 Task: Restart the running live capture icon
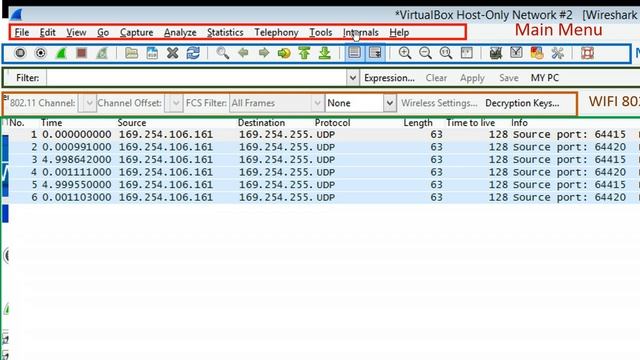click(x=102, y=53)
